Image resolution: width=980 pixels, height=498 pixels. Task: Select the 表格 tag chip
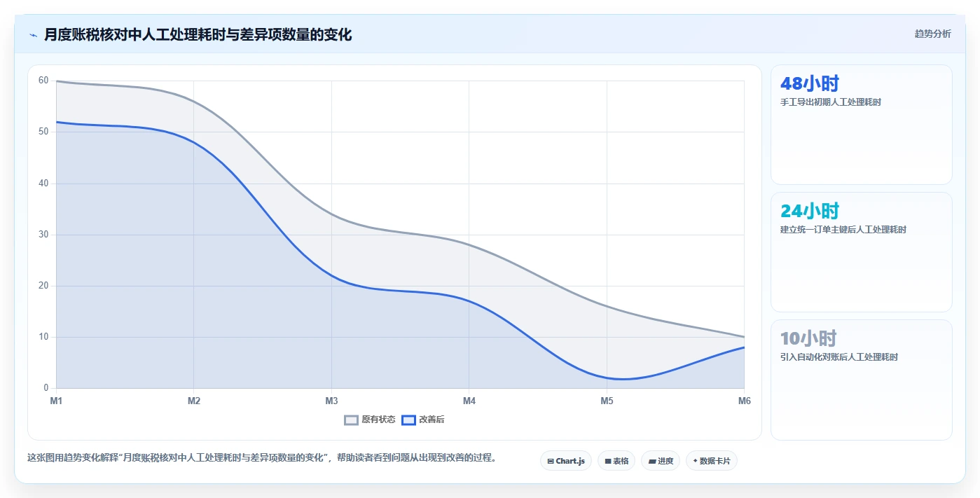(616, 461)
